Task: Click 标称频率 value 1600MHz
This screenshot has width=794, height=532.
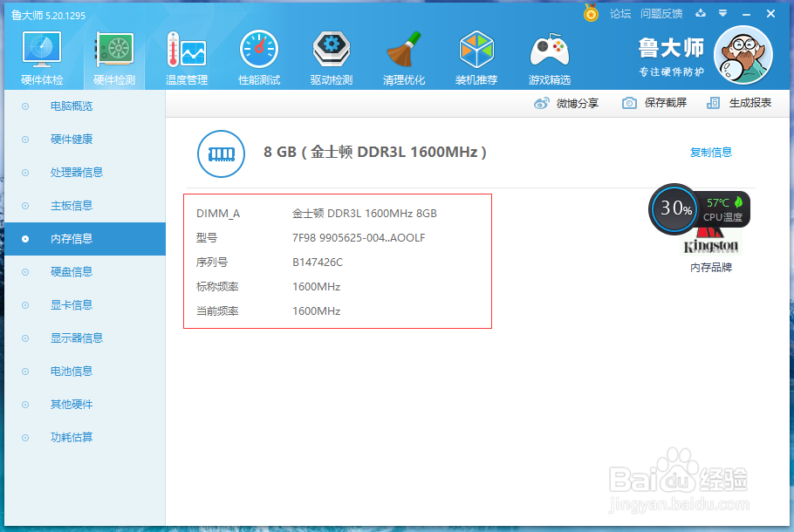Action: click(x=317, y=287)
